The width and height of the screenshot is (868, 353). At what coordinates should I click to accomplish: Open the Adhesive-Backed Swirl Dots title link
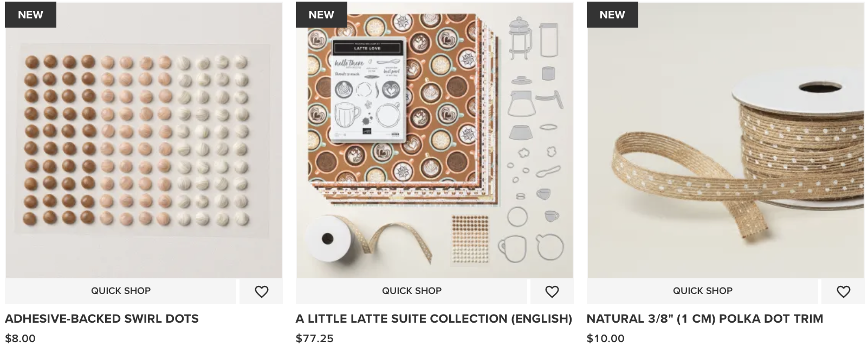(102, 319)
